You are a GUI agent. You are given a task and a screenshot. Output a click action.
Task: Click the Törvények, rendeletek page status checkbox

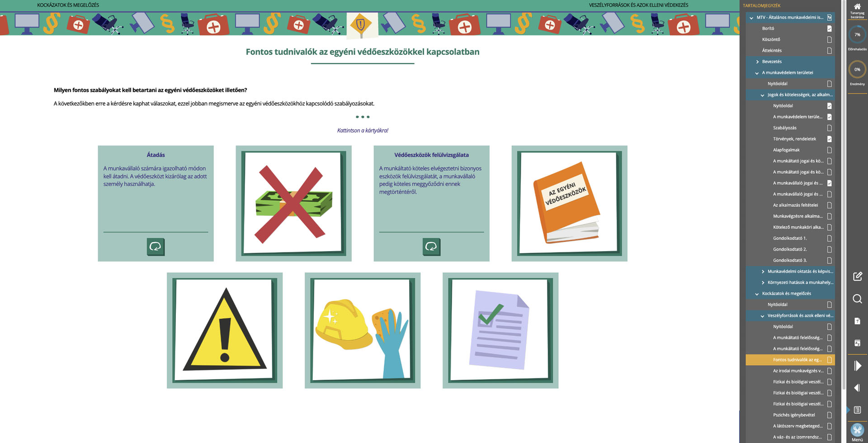tap(829, 139)
